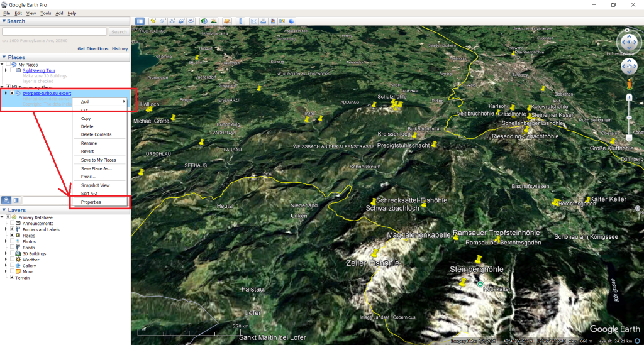Click the Add Image Overlay tool

coord(182,21)
